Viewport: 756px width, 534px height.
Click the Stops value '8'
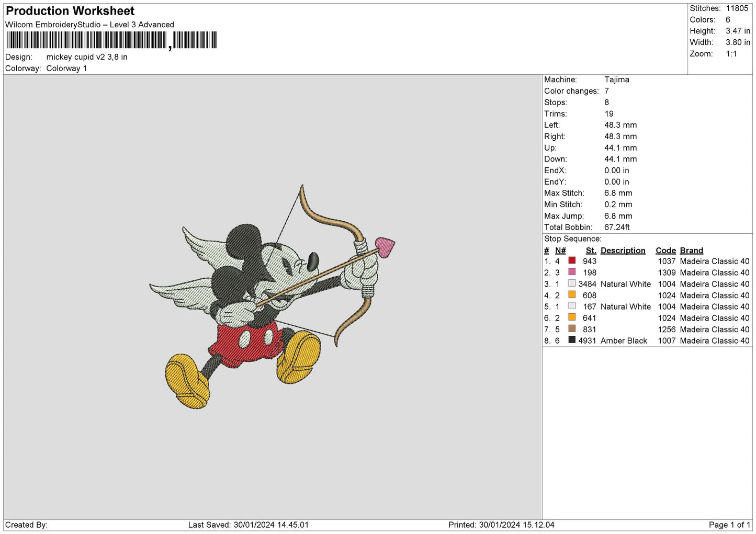click(x=607, y=103)
